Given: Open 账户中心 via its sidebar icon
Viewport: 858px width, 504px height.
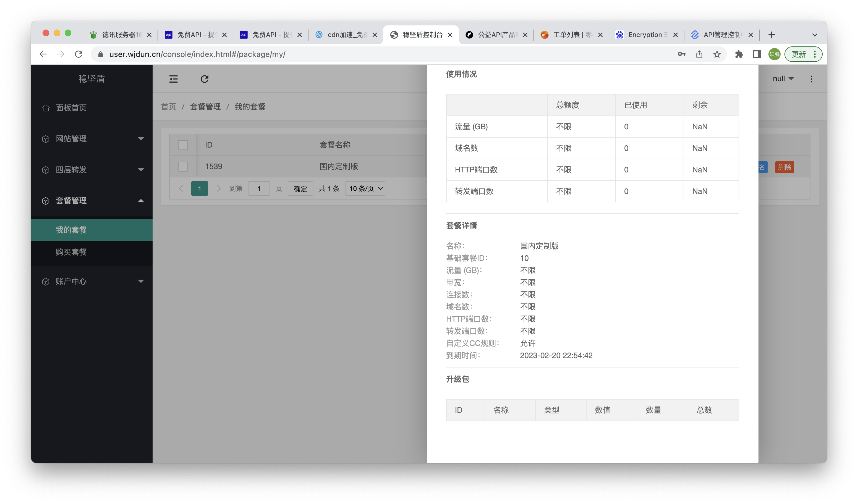Looking at the screenshot, I should click(46, 281).
